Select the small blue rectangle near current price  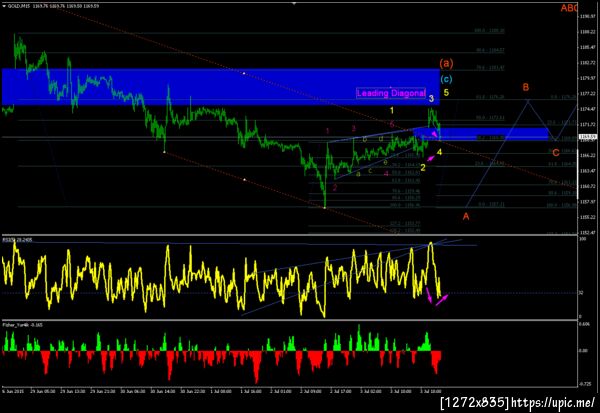pyautogui.click(x=481, y=134)
